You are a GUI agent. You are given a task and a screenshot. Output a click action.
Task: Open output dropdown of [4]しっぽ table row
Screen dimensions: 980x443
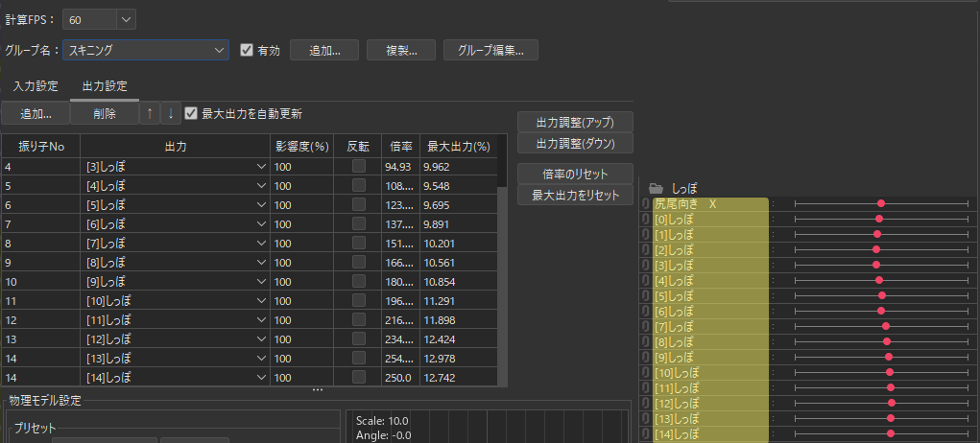(262, 186)
